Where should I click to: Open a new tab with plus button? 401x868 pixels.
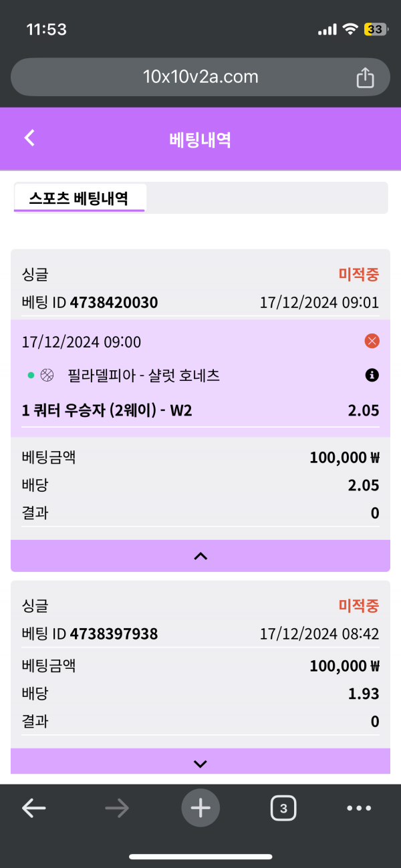[200, 809]
